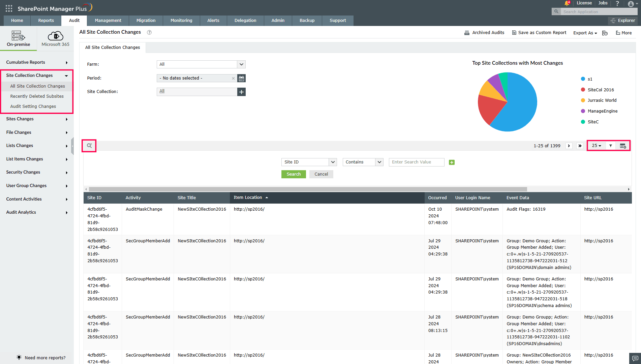Switch to the Delegation tab
Viewport: 641px width, 364px height.
[245, 21]
